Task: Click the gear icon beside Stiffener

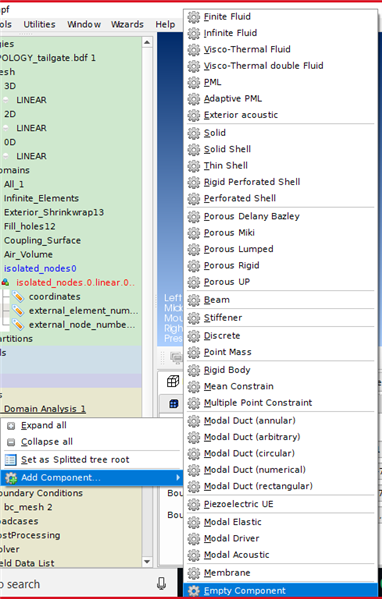Action: coord(194,318)
